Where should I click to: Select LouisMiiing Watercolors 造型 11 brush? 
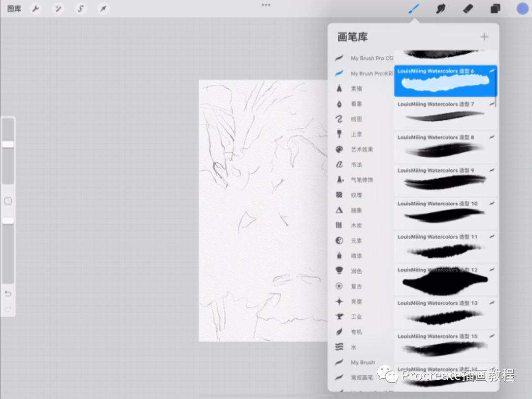[x=445, y=246]
